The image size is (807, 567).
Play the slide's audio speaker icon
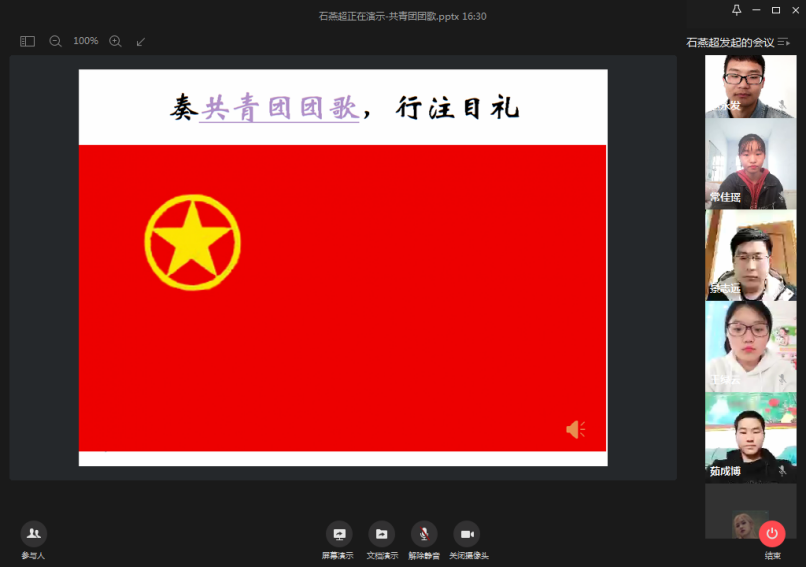tap(575, 429)
